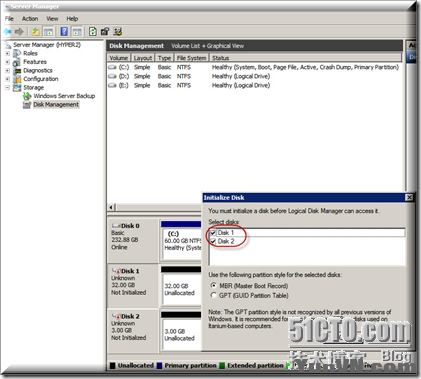
Task: Select the (C:) 60.00 GB NTFS partition block
Action: coord(182,241)
